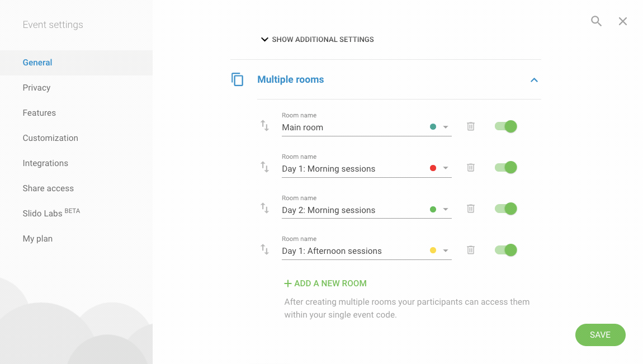Delete Day 1: Afternoon sessions room
Image resolution: width=643 pixels, height=364 pixels.
(471, 249)
